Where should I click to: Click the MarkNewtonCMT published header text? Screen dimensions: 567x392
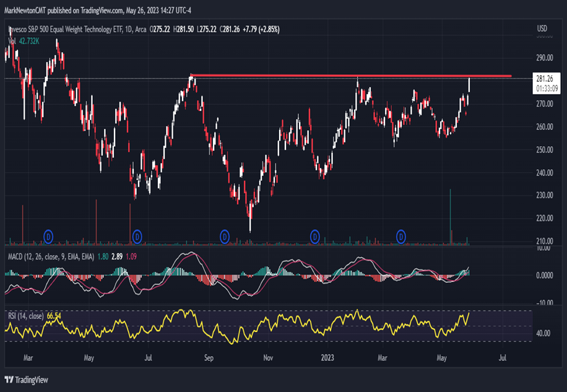[x=98, y=11]
